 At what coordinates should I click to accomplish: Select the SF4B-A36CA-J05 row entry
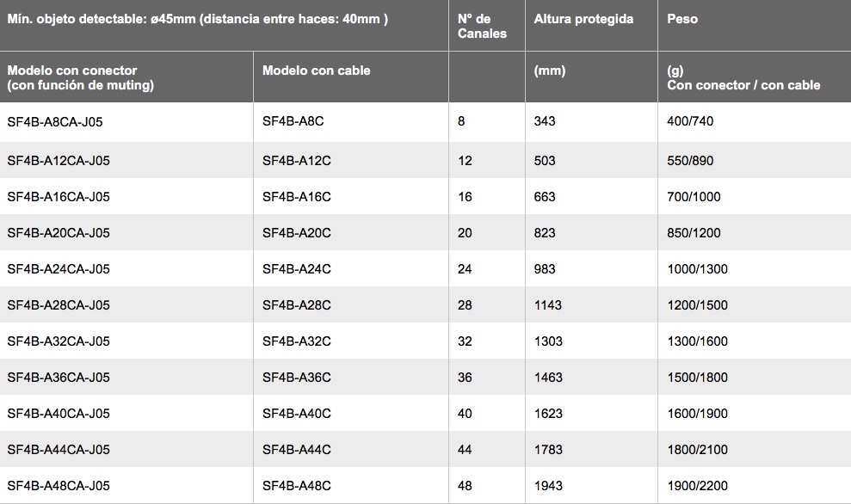[59, 377]
